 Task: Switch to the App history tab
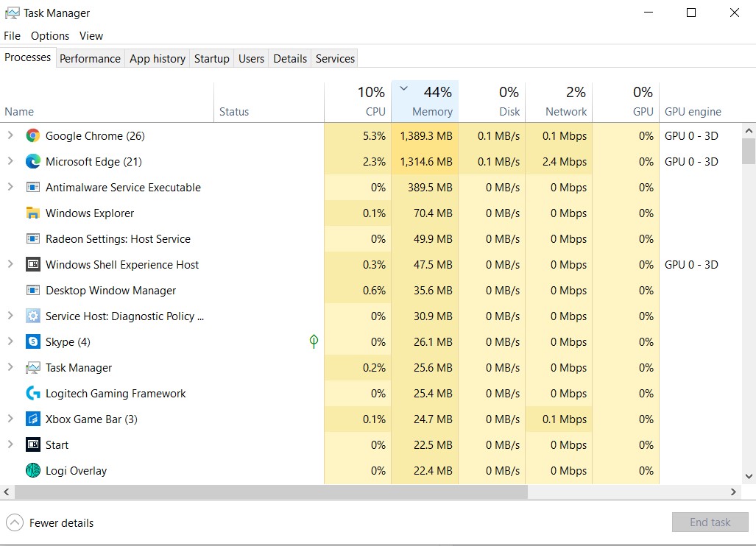[158, 58]
